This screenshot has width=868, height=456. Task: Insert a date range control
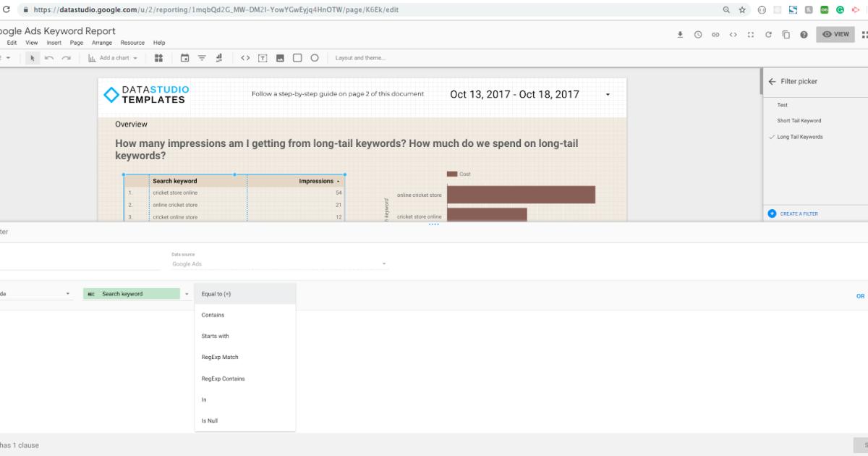coord(184,57)
